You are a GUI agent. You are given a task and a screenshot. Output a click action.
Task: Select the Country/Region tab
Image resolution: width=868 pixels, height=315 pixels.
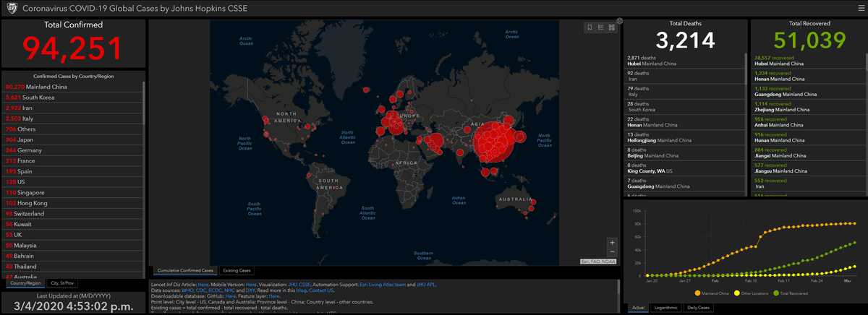tap(24, 283)
